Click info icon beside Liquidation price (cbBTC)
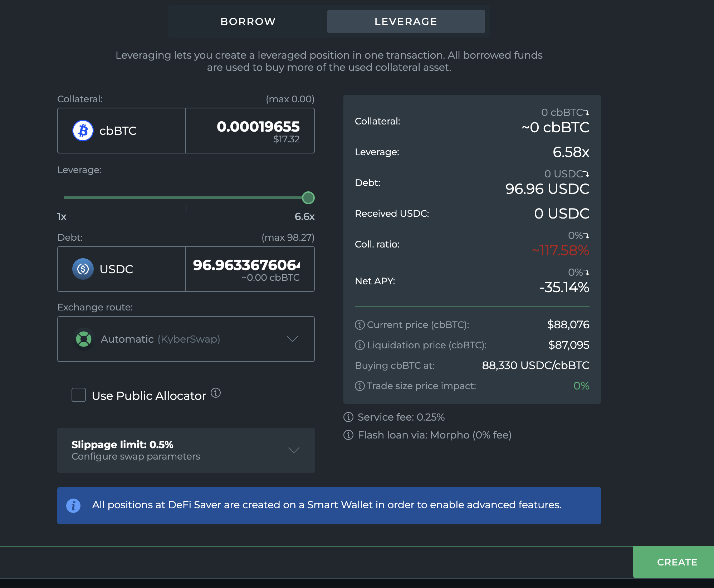 [x=360, y=345]
